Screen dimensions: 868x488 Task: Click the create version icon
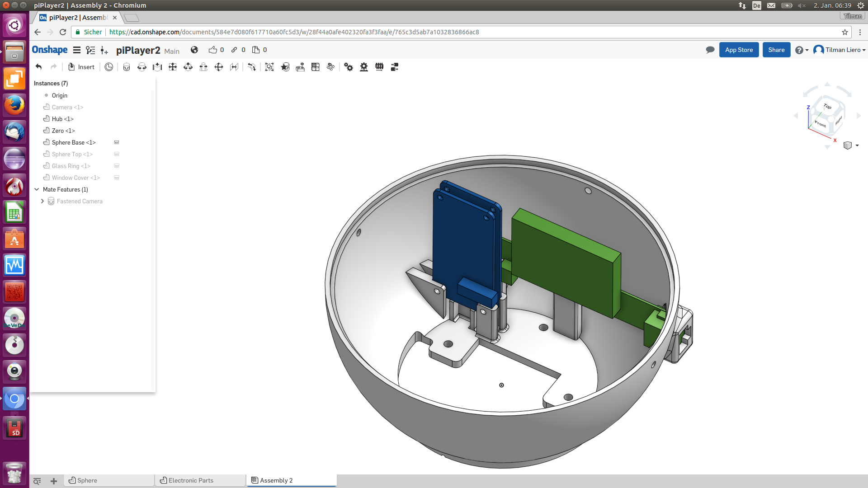click(104, 50)
